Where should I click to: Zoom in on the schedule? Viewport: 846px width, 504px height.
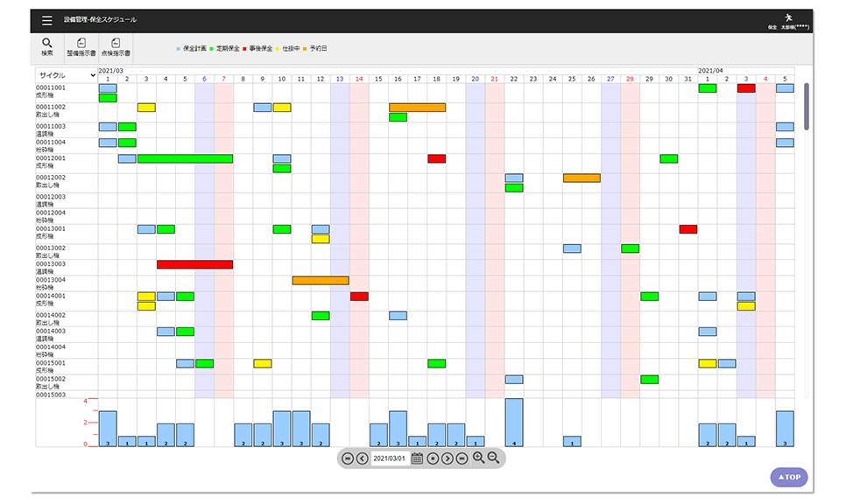tap(478, 458)
